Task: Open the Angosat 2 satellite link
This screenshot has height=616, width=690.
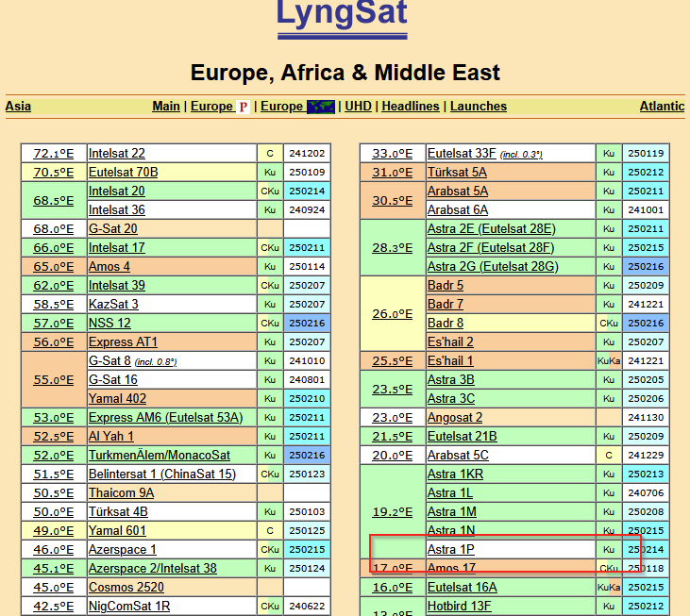Action: tap(455, 418)
